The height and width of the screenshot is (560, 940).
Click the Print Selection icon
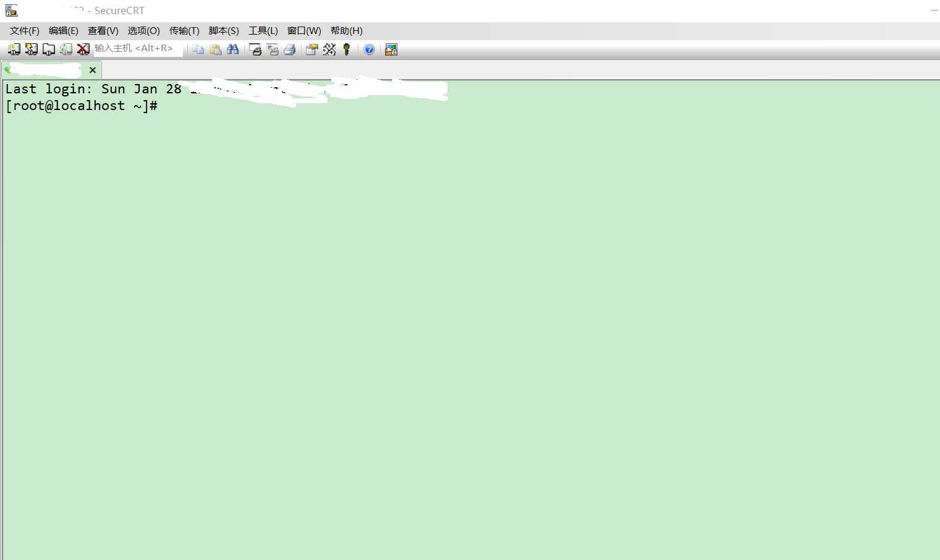tap(273, 49)
